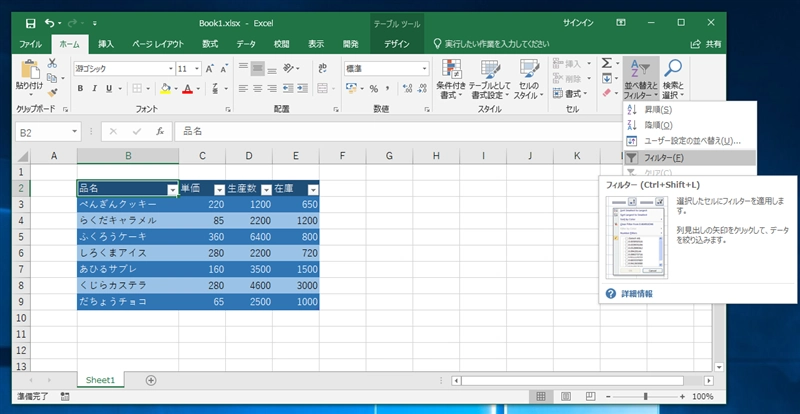The width and height of the screenshot is (800, 414).
Task: Click the Format Painter brush icon
Action: pyautogui.click(x=52, y=92)
